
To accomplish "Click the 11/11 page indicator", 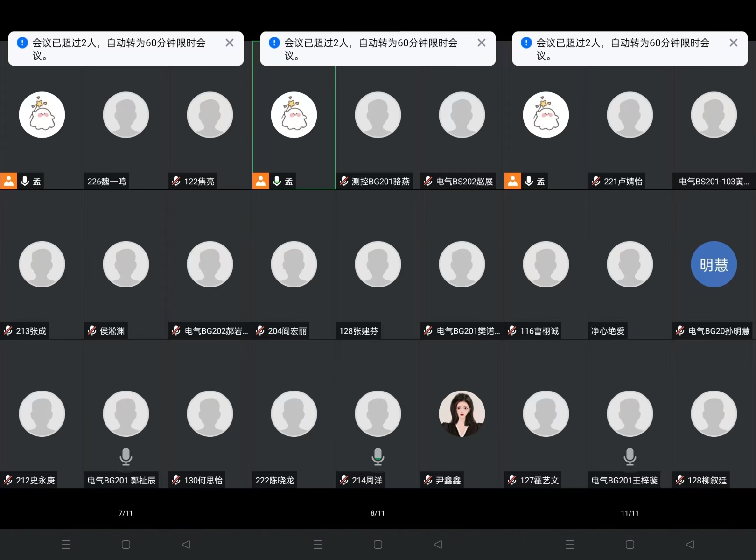I will (630, 513).
